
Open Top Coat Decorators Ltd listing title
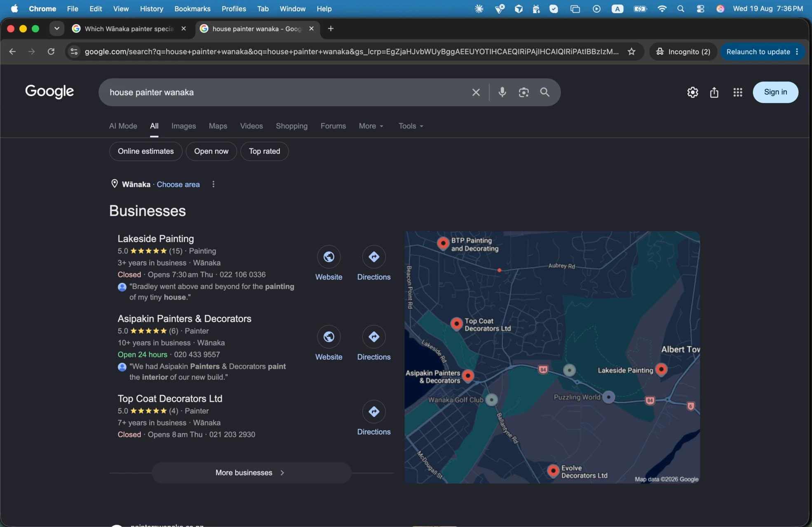170,398
